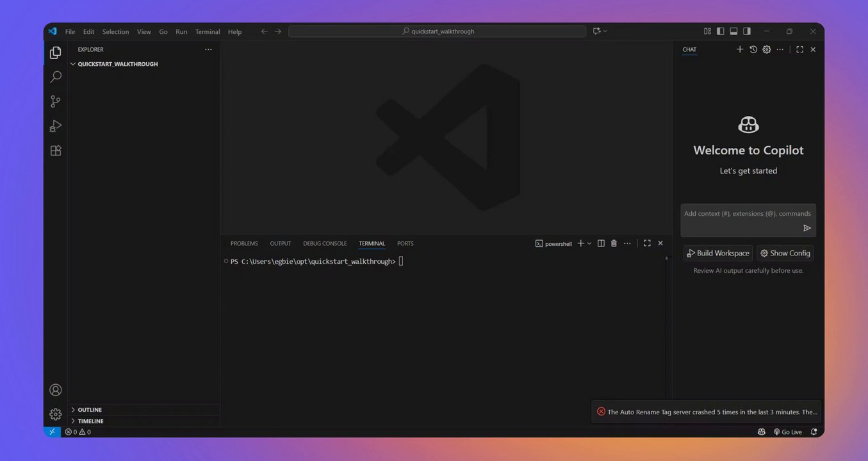868x461 pixels.
Task: Open errors and warnings count in status bar
Action: pyautogui.click(x=78, y=432)
